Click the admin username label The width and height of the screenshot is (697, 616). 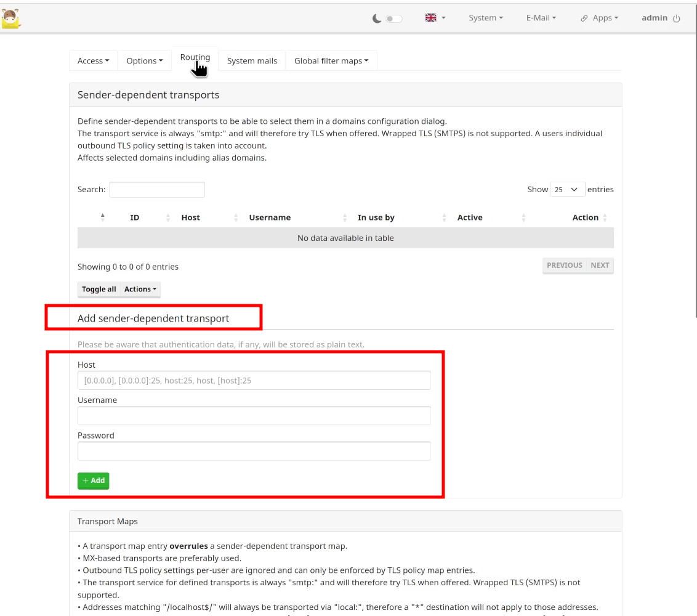coord(655,18)
